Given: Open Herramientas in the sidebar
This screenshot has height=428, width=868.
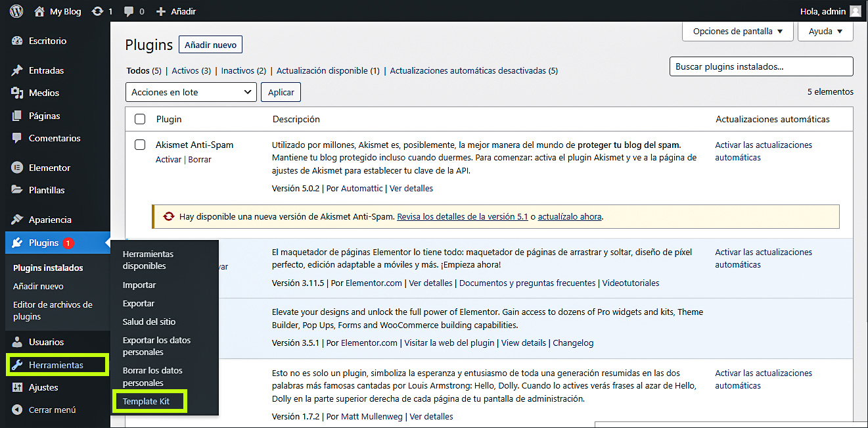Looking at the screenshot, I should point(56,365).
